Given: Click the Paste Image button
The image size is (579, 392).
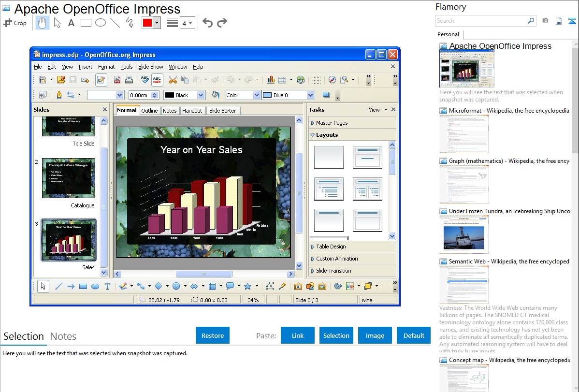Looking at the screenshot, I should coord(375,335).
